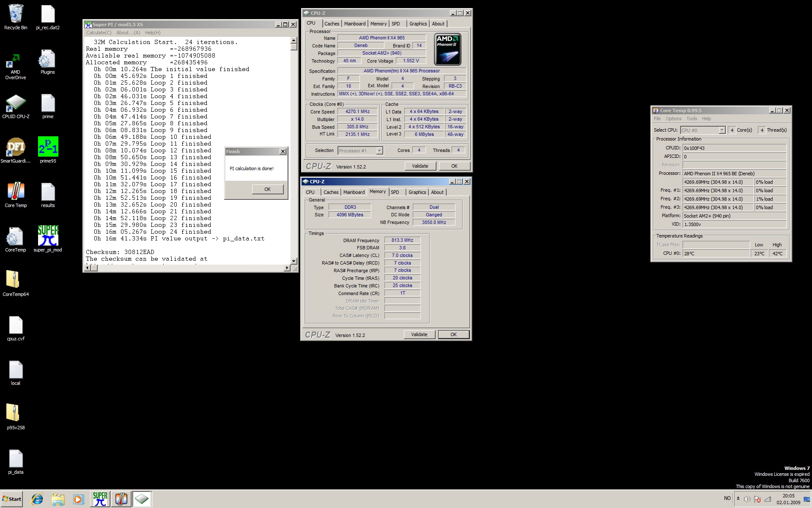Open Windows Media Player in taskbar
Viewport: 812px width, 508px height.
(x=78, y=500)
